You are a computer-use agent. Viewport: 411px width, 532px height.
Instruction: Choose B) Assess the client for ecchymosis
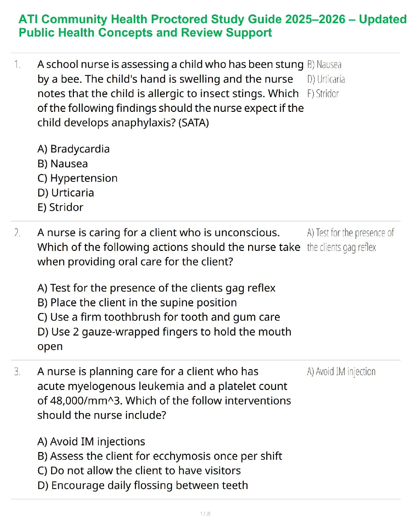[x=160, y=456]
